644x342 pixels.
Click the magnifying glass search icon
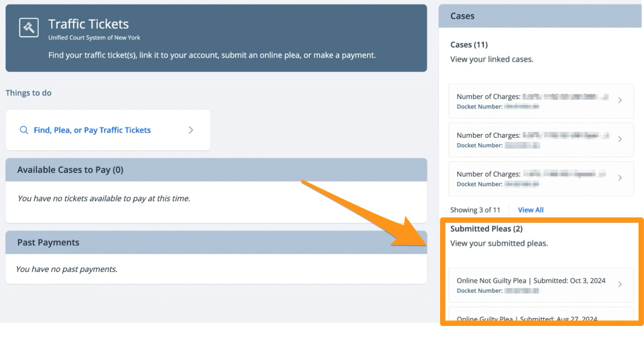24,130
